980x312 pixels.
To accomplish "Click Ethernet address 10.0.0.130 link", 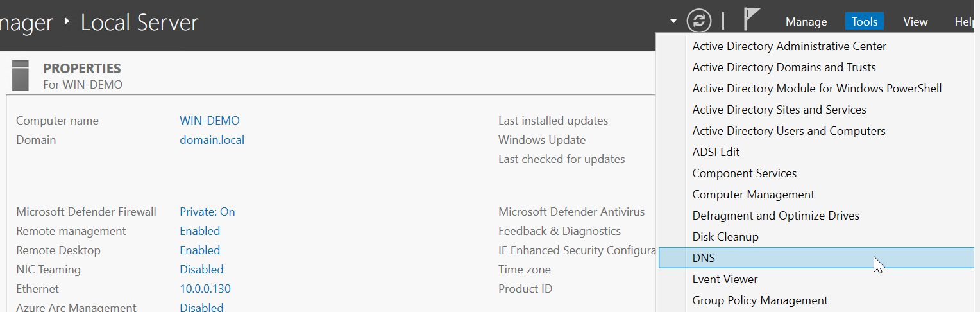I will [205, 289].
